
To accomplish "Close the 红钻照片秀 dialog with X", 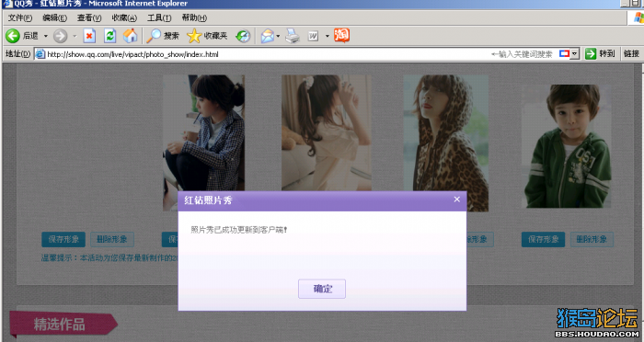I will click(x=456, y=199).
